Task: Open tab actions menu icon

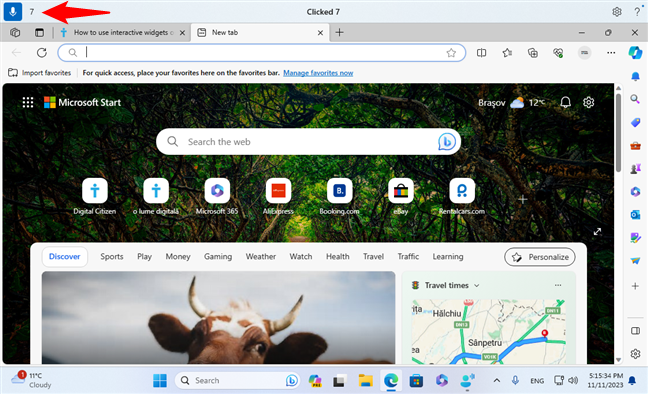Action: click(x=39, y=32)
